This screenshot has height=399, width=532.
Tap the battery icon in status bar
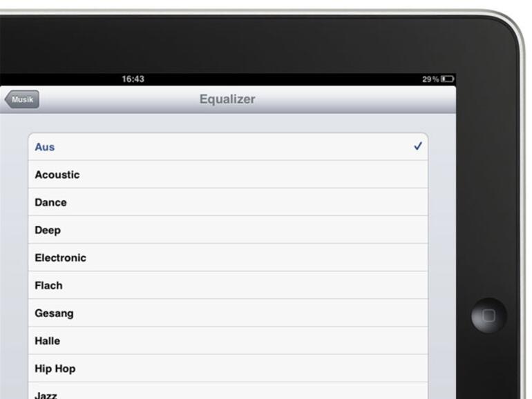[x=448, y=79]
